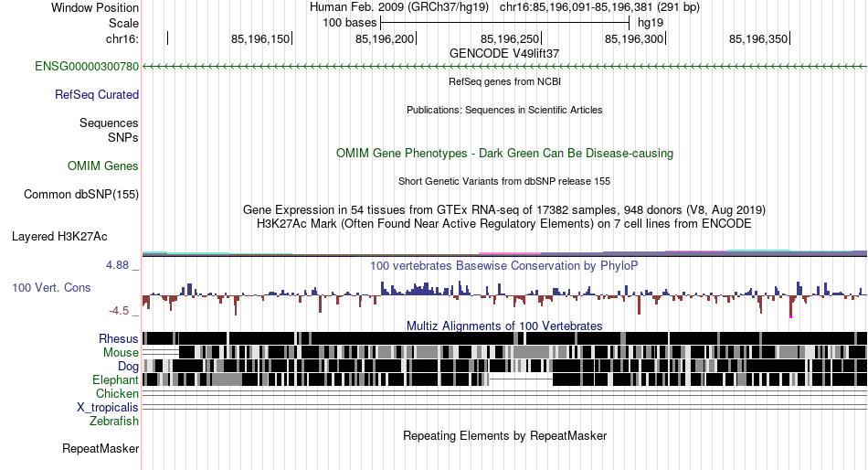868x470 pixels.
Task: Select the SNPs track label
Action: tap(123, 137)
